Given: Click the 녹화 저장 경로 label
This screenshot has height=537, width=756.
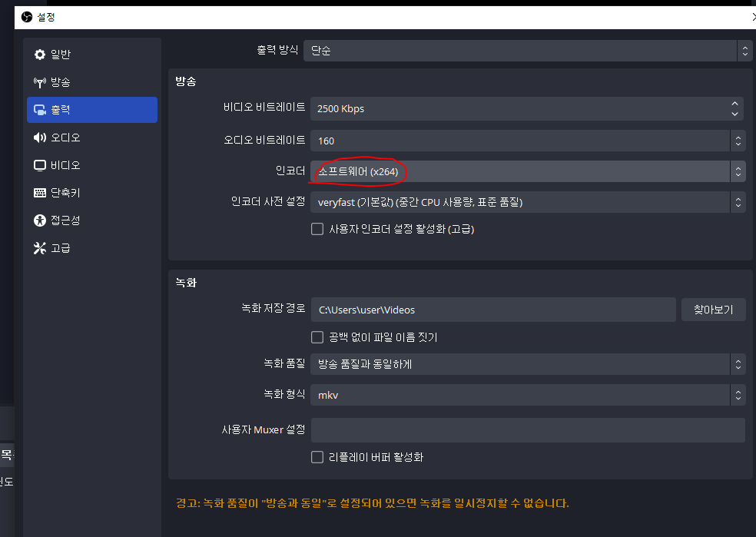Looking at the screenshot, I should 274,308.
